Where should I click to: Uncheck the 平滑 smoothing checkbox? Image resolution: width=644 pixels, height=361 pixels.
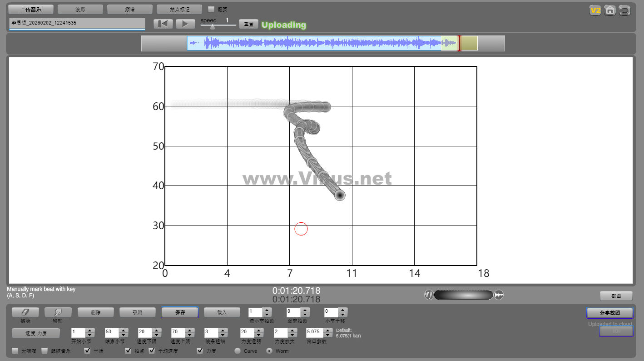point(88,351)
